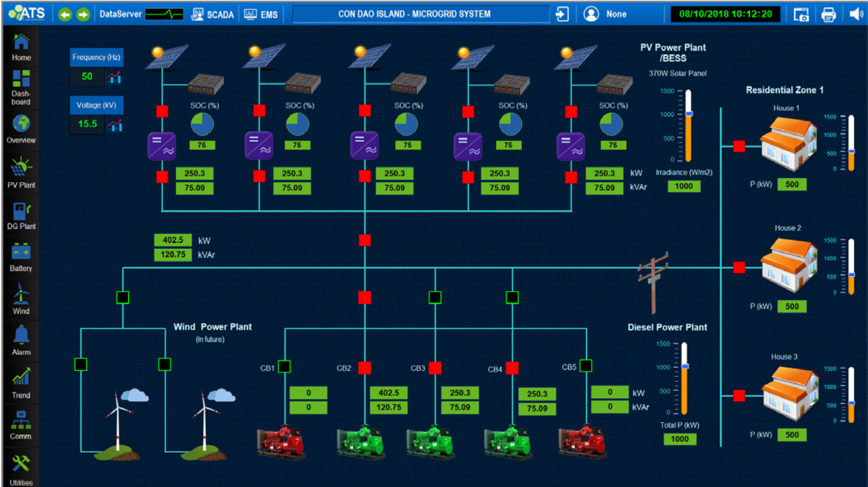Click the None user name text
The image size is (868, 487).
[x=617, y=14]
